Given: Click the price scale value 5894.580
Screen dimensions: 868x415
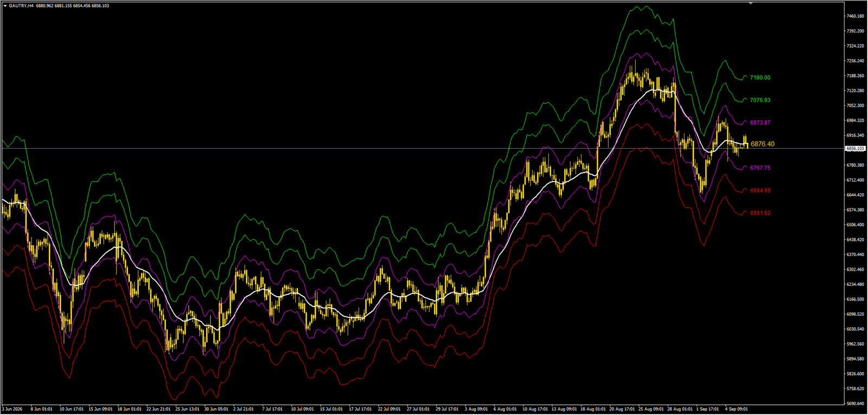Looking at the screenshot, I should (x=855, y=359).
